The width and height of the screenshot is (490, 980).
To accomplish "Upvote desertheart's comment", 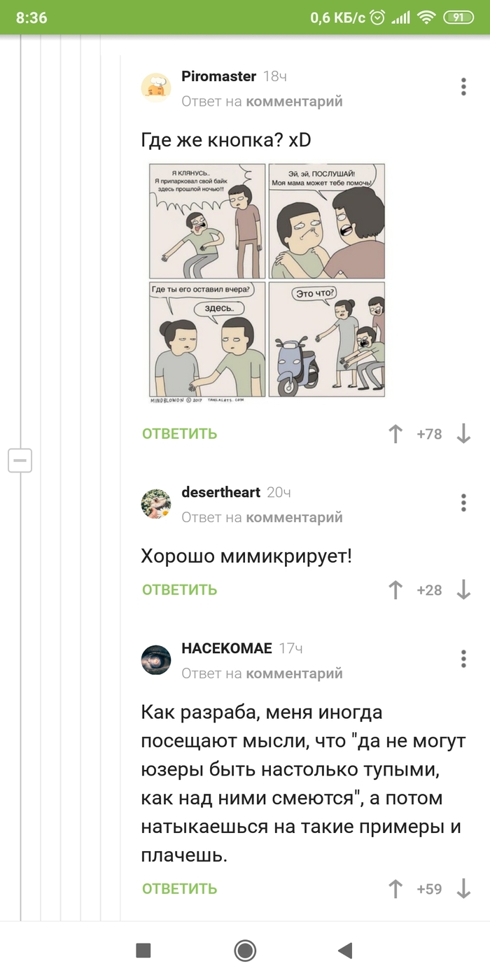I will [x=395, y=590].
